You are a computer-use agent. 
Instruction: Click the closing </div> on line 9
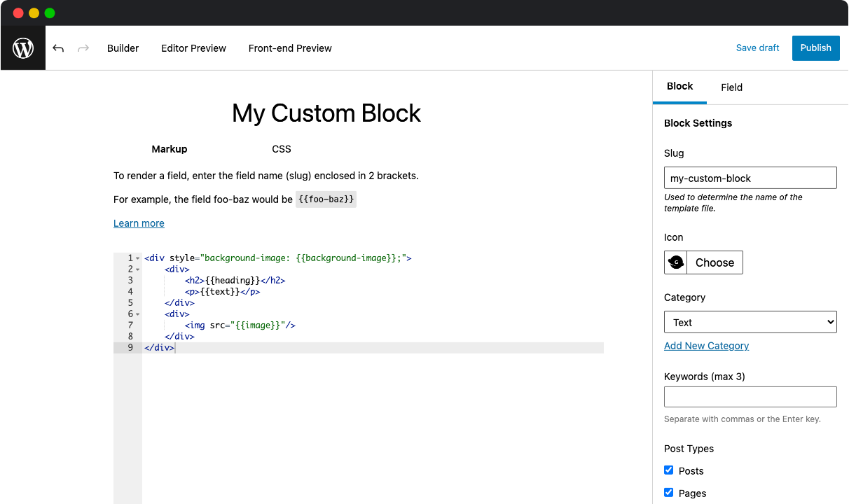click(159, 347)
